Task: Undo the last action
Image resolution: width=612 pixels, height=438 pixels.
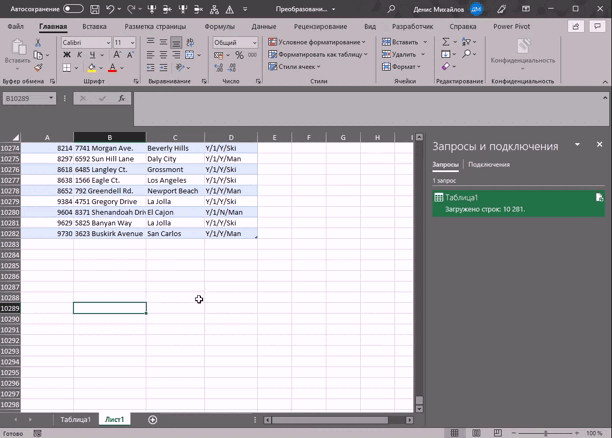Action: click(110, 9)
